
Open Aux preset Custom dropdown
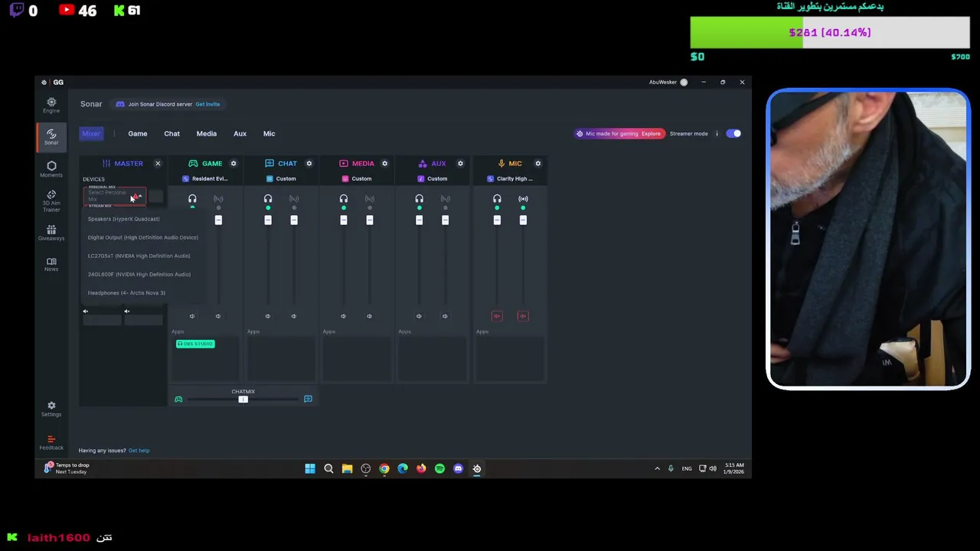433,178
